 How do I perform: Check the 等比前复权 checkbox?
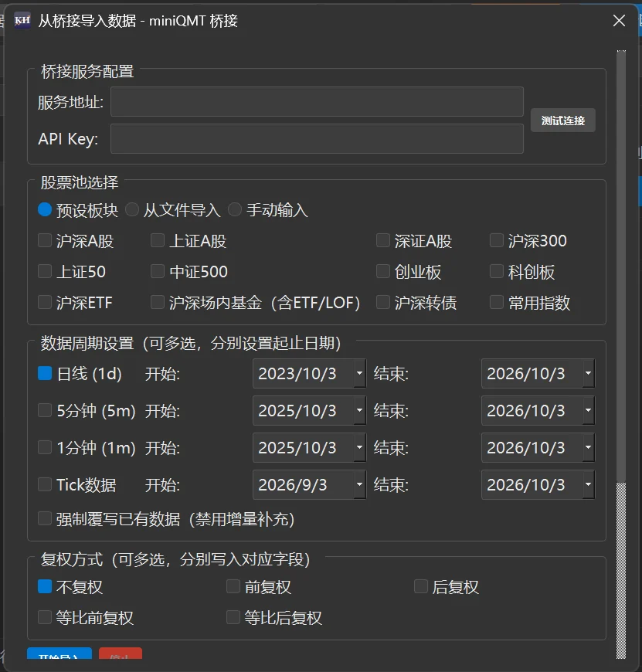pyautogui.click(x=45, y=617)
